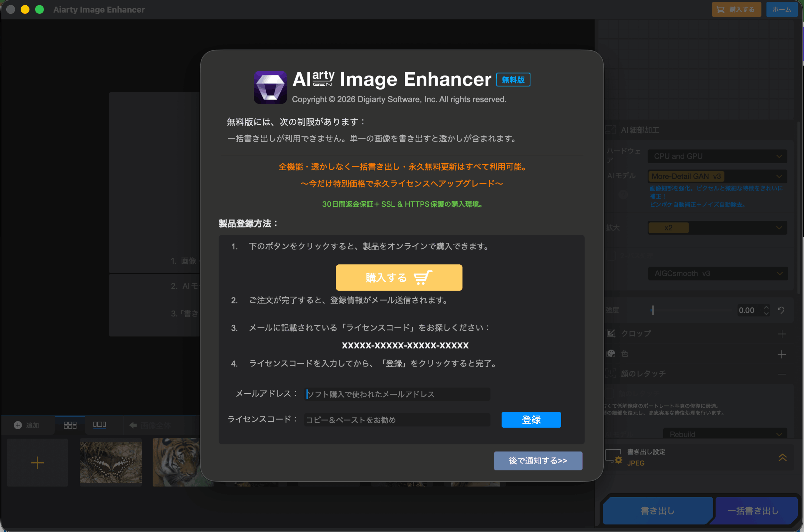
Task: Click the 今だけ特別価格 upgrade promo line
Action: [x=402, y=183]
